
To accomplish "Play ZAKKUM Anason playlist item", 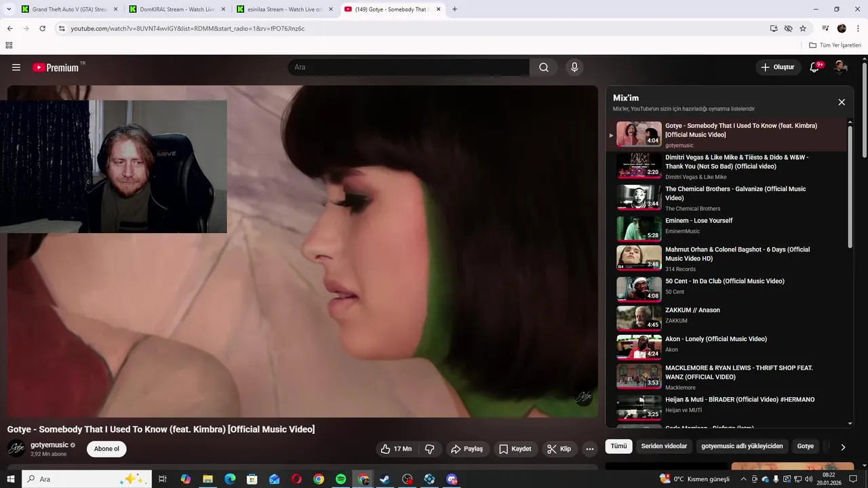I will point(726,318).
